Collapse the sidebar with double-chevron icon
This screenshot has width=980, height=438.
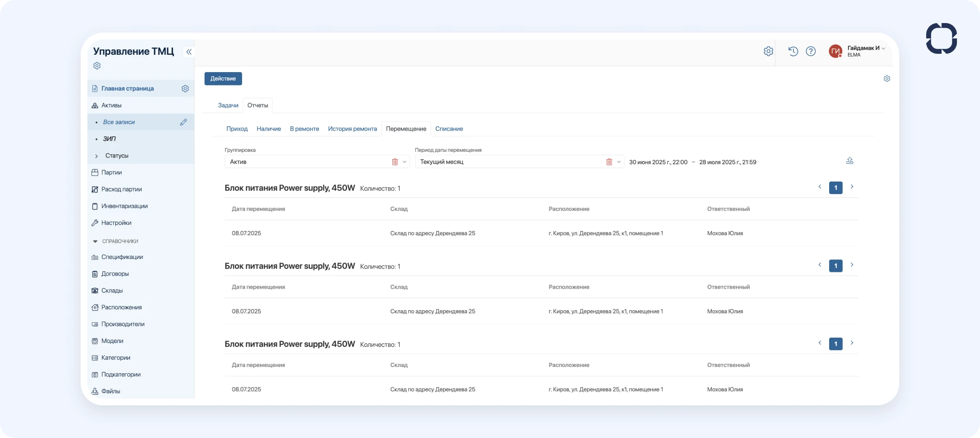[x=189, y=52]
